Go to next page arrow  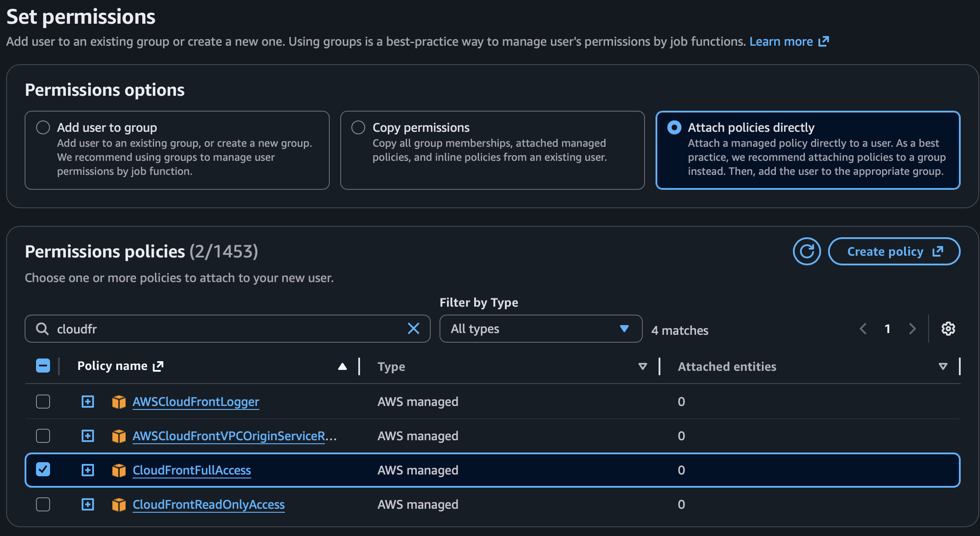[912, 329]
